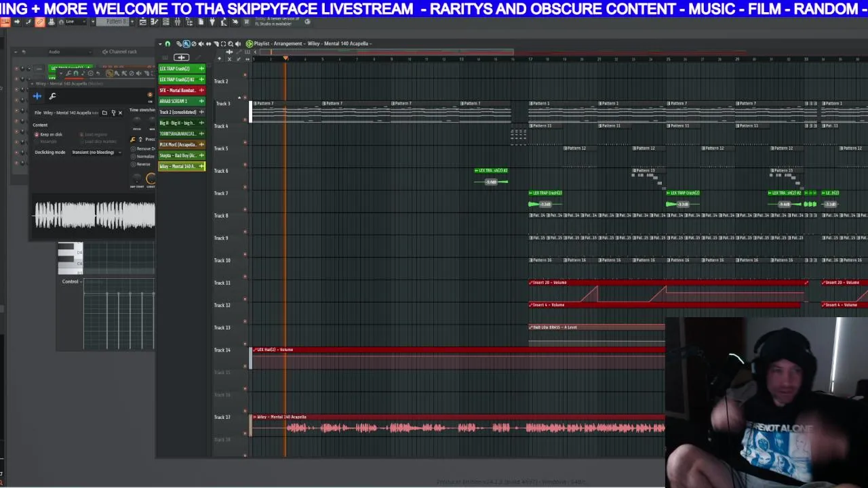
Task: Open the Pattern selector dropdown in toolbar
Action: pyautogui.click(x=117, y=22)
